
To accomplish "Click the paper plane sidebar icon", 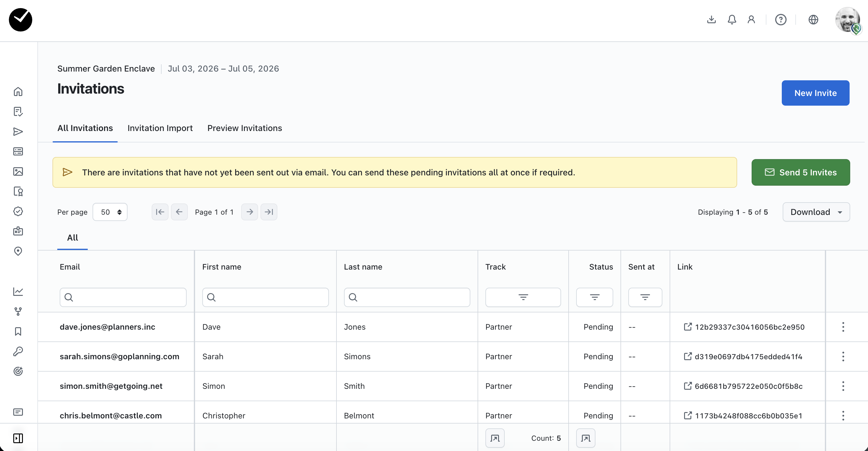I will (18, 132).
